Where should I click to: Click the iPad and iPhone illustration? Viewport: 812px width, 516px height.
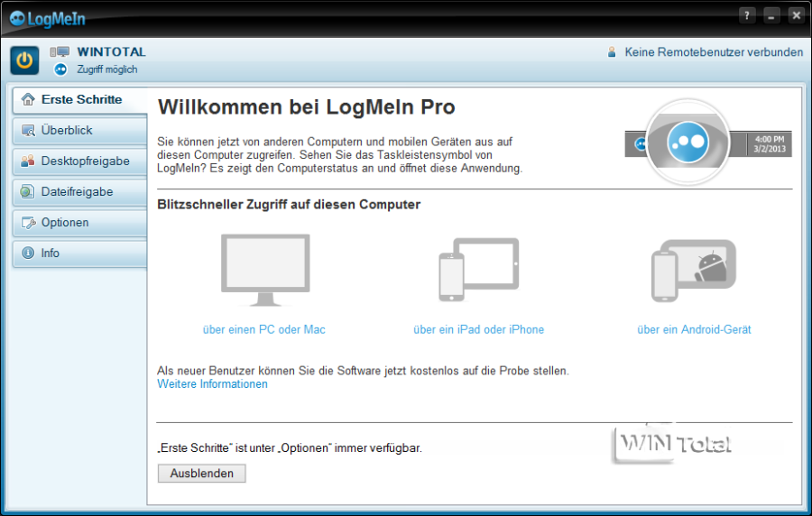(x=478, y=269)
